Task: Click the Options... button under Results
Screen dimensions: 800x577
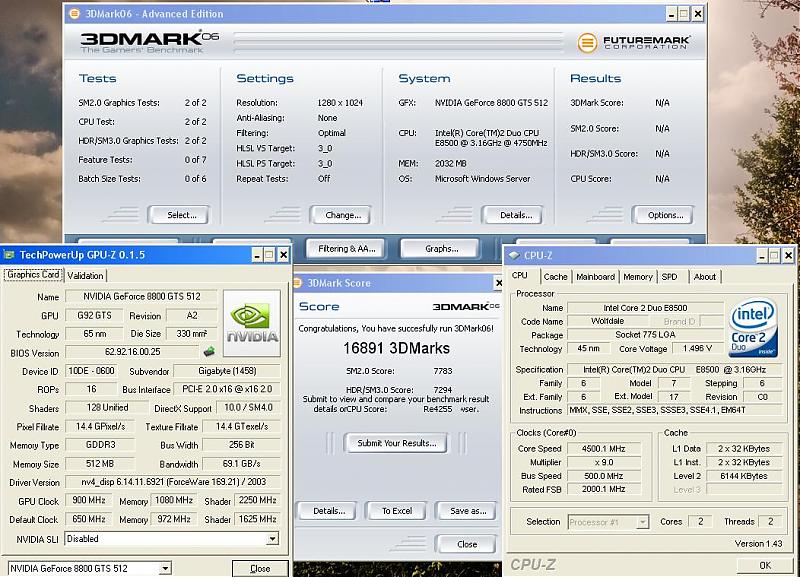Action: [x=662, y=215]
